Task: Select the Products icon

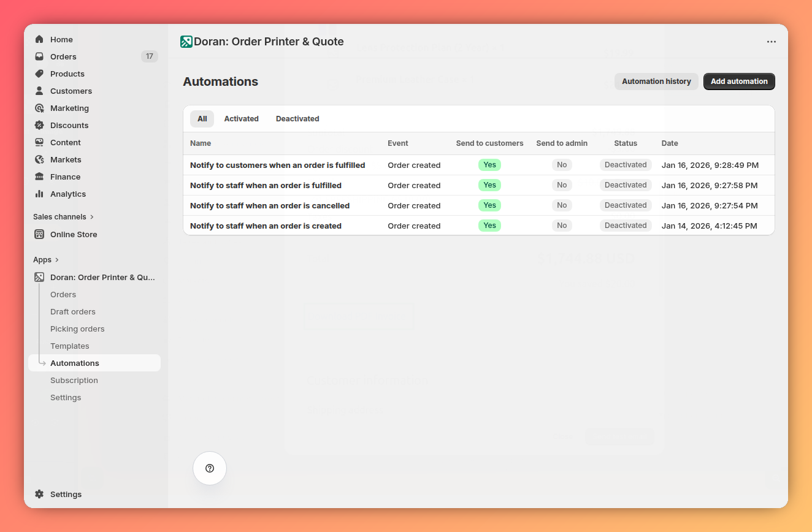Action: [x=39, y=74]
